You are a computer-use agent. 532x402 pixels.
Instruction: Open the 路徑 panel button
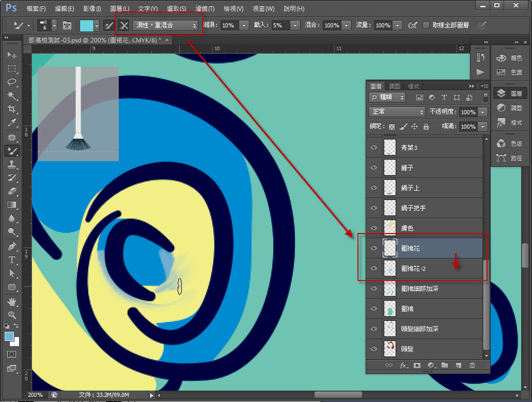510,158
